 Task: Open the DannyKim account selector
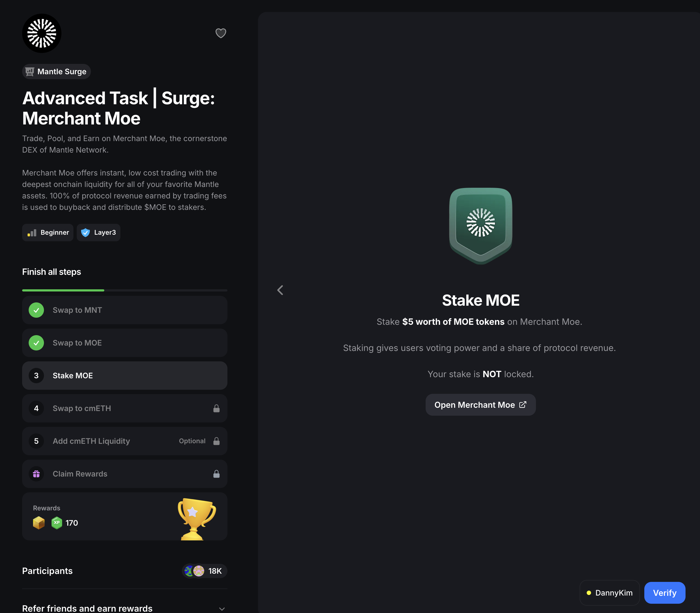click(609, 593)
